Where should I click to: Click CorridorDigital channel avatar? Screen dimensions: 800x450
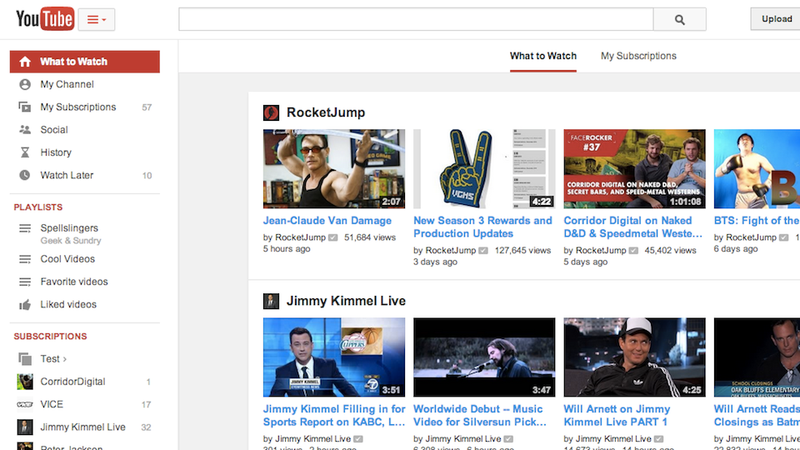tap(25, 382)
